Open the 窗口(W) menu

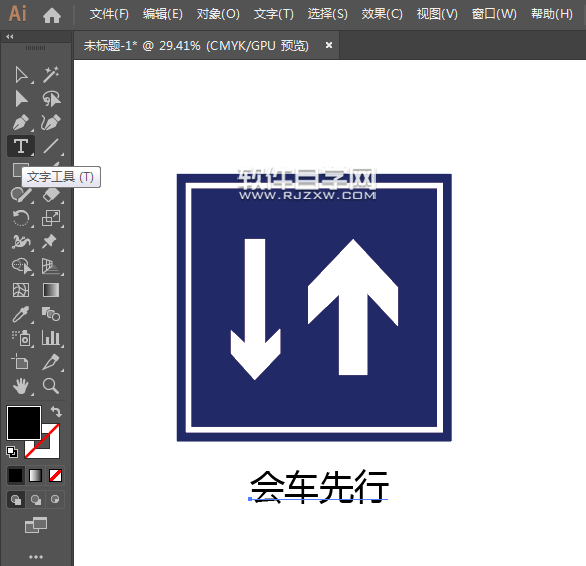pos(494,14)
